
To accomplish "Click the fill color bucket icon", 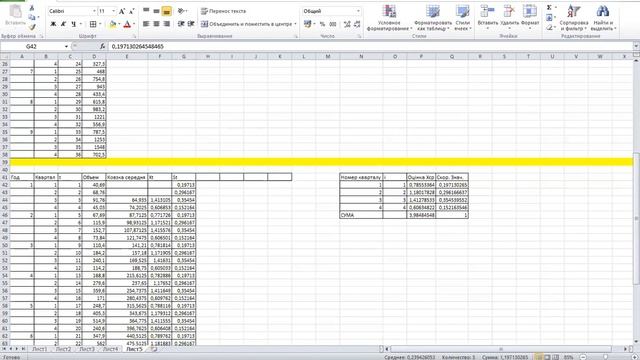I will [x=113, y=24].
